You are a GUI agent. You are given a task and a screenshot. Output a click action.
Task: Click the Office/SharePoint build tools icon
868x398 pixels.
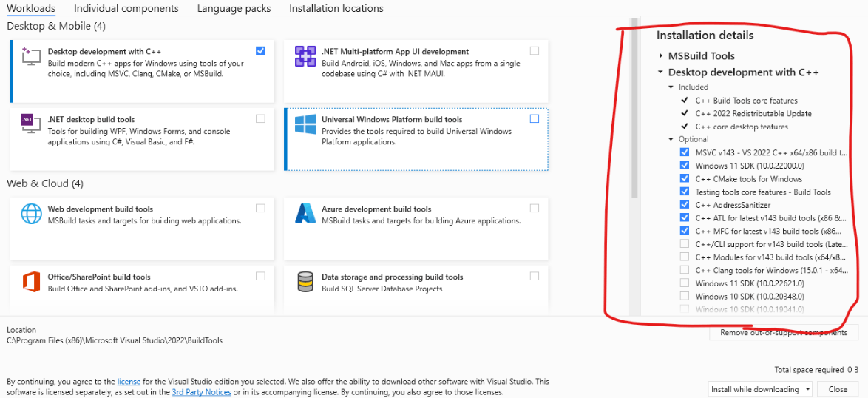[x=31, y=282]
